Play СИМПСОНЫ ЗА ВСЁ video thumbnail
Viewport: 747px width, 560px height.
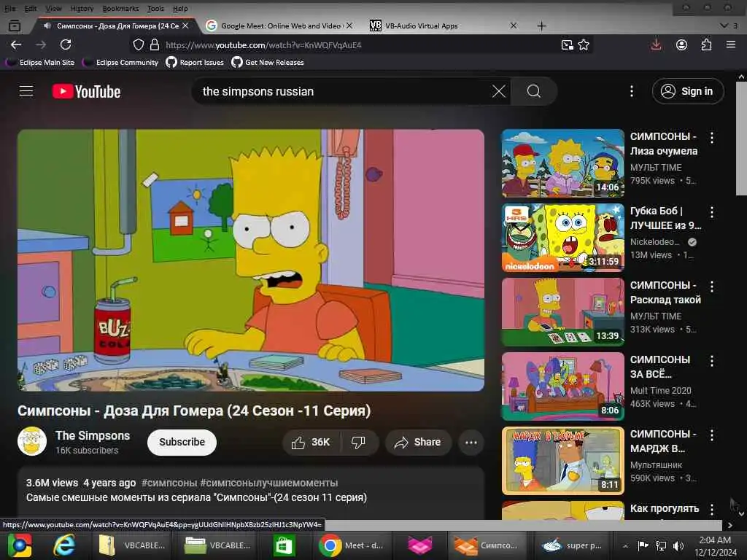tap(562, 386)
